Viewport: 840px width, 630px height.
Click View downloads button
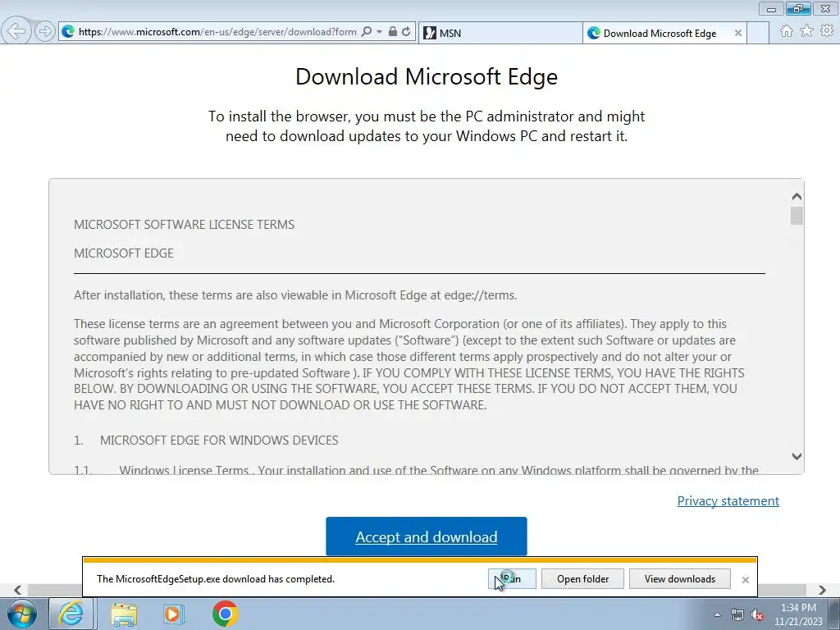tap(680, 579)
